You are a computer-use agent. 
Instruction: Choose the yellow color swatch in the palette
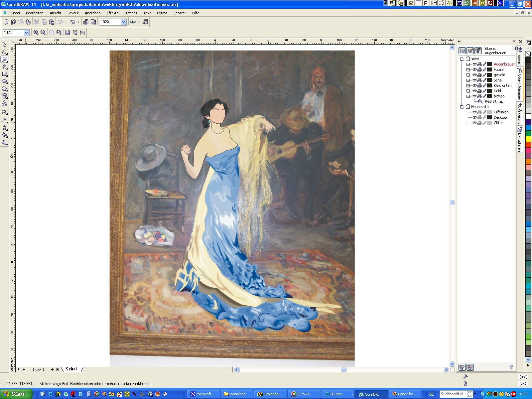click(x=528, y=139)
